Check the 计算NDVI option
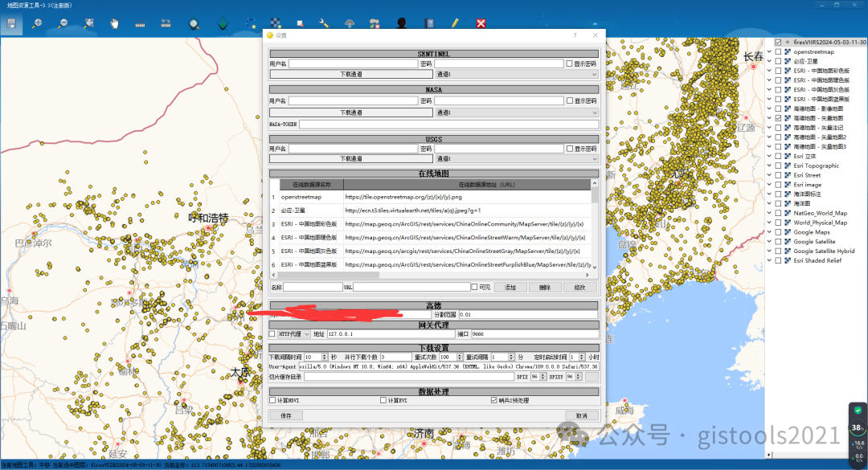 point(272,400)
